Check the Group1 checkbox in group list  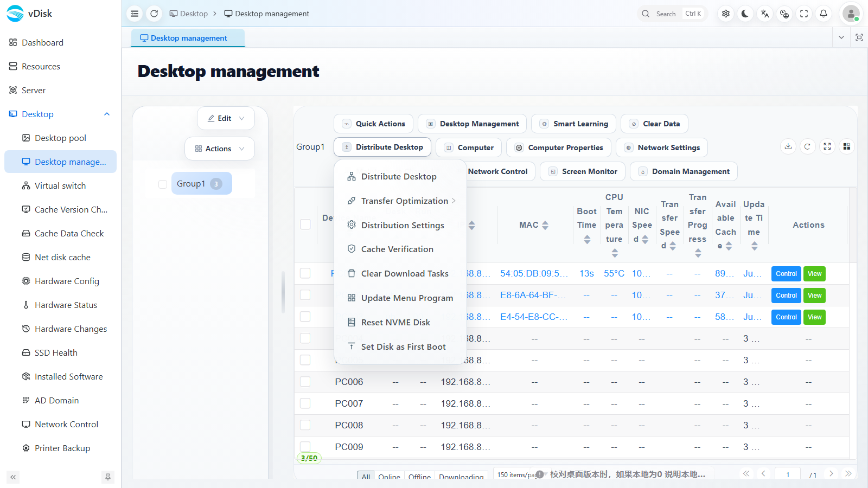pyautogui.click(x=163, y=184)
